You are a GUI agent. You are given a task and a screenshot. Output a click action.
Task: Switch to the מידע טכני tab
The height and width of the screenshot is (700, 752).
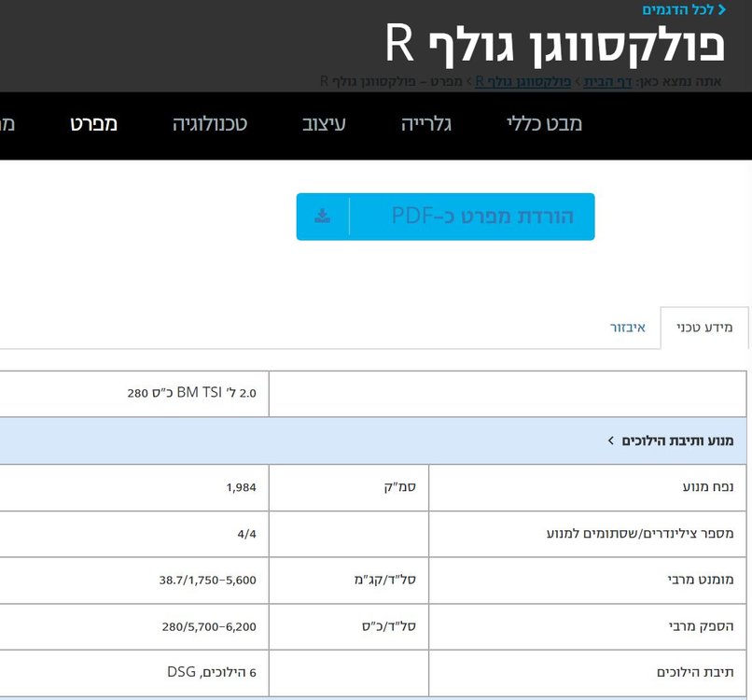(x=704, y=328)
